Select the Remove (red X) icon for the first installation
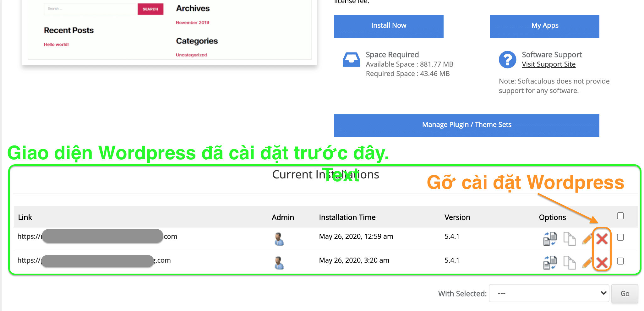The width and height of the screenshot is (644, 311). point(602,239)
